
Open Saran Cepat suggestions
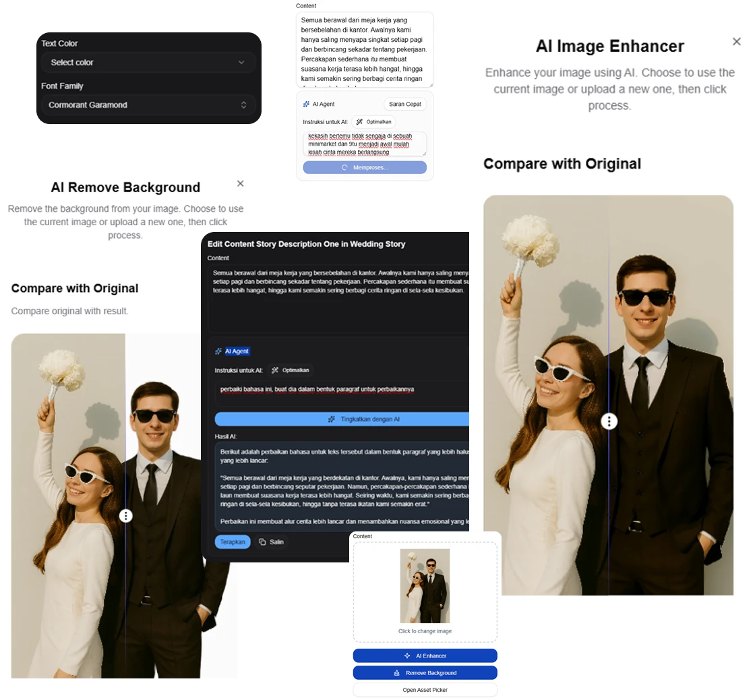click(x=404, y=104)
